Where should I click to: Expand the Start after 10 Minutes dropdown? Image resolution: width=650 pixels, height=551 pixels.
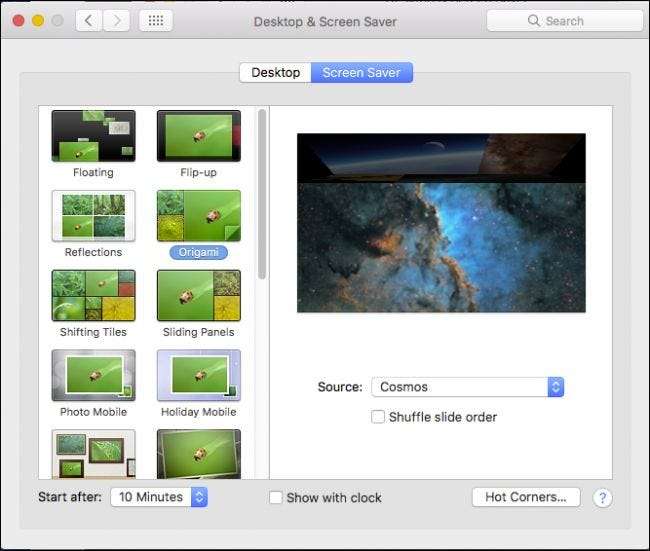[158, 497]
